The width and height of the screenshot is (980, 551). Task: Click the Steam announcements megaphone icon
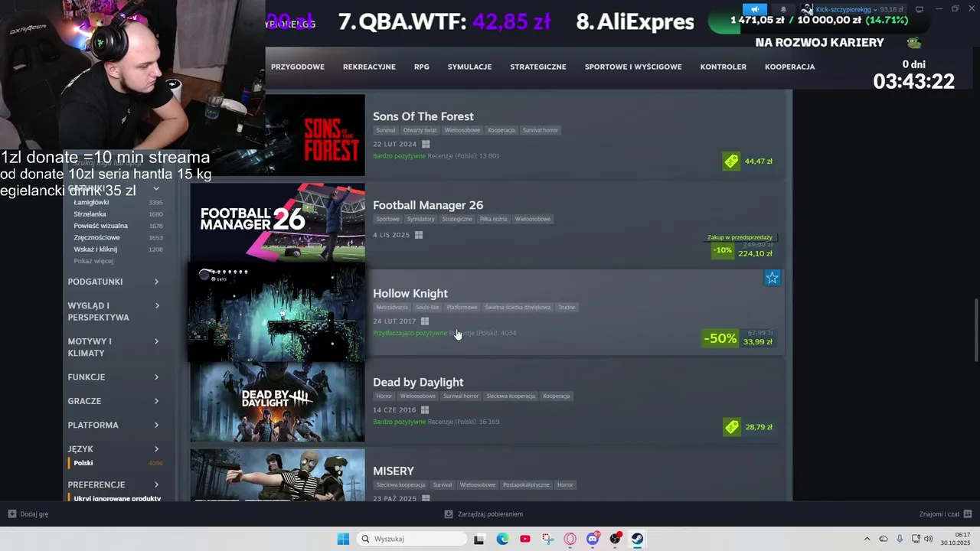pos(754,9)
